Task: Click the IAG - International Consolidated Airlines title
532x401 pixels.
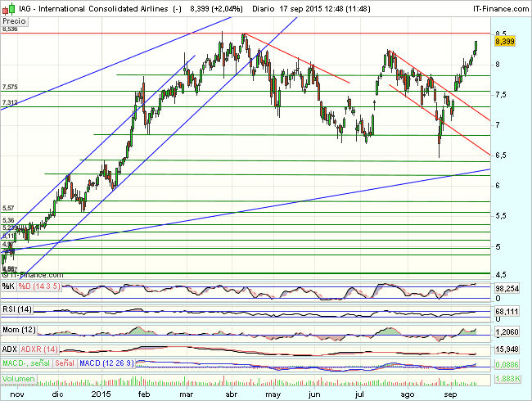Action: (93, 9)
